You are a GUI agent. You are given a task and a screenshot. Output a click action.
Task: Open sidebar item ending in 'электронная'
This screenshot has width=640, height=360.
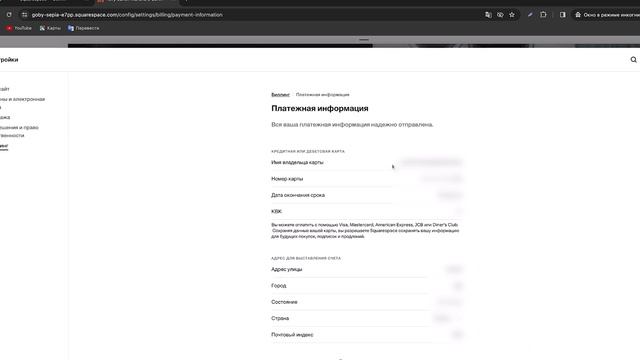[x=22, y=103]
